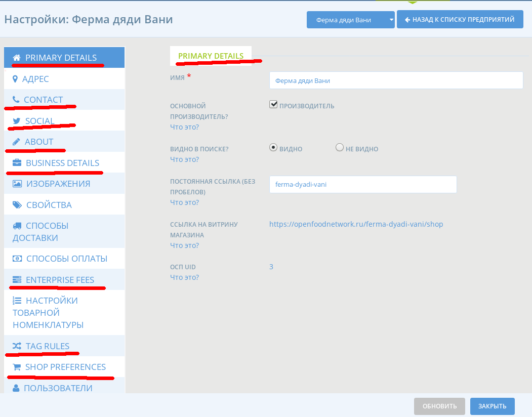Switch to the SOCIAL section
Image resolution: width=532 pixels, height=417 pixels.
point(64,120)
